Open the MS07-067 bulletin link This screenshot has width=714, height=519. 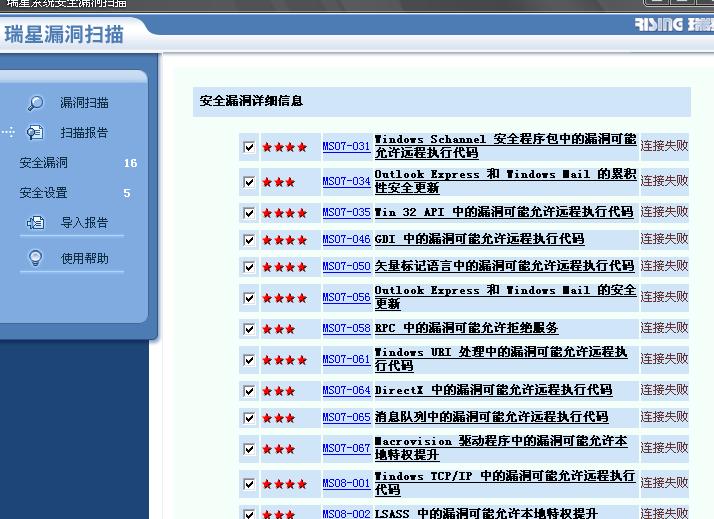point(346,448)
